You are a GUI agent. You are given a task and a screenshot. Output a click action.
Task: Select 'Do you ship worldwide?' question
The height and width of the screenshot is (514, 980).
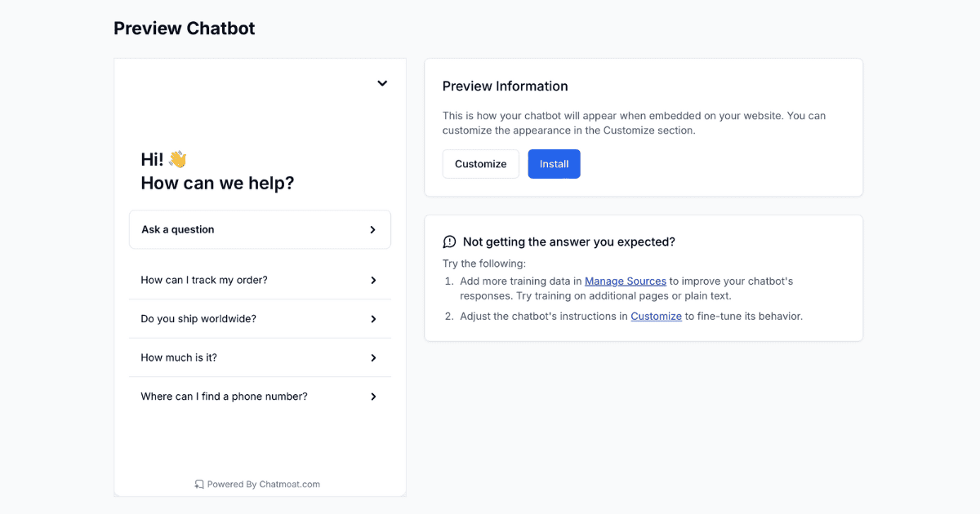click(x=198, y=319)
